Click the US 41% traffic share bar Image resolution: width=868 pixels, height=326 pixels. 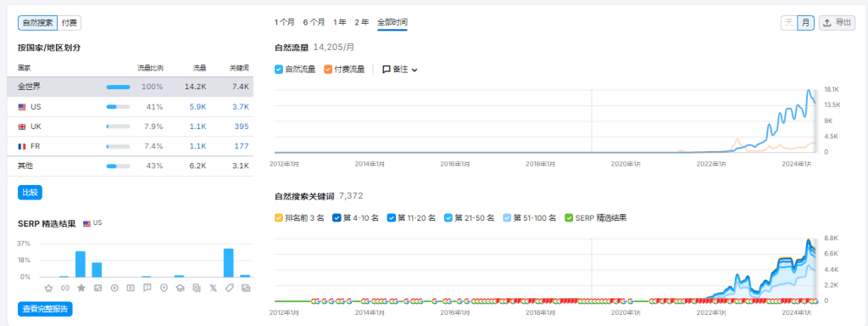pos(119,107)
